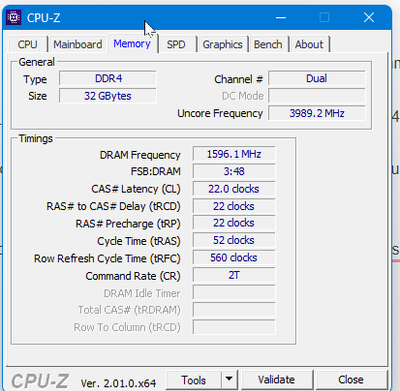Click the tRFC value 560 clocks
Image resolution: width=400 pixels, height=391 pixels.
click(234, 258)
